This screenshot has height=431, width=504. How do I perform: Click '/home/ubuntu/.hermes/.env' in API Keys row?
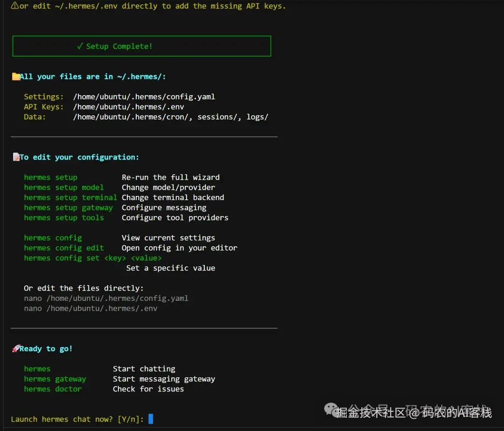(129, 107)
